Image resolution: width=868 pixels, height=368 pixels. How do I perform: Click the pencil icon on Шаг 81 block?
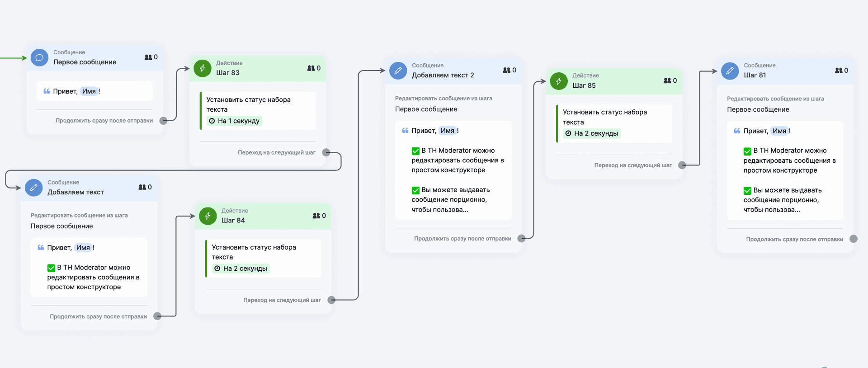coord(730,71)
